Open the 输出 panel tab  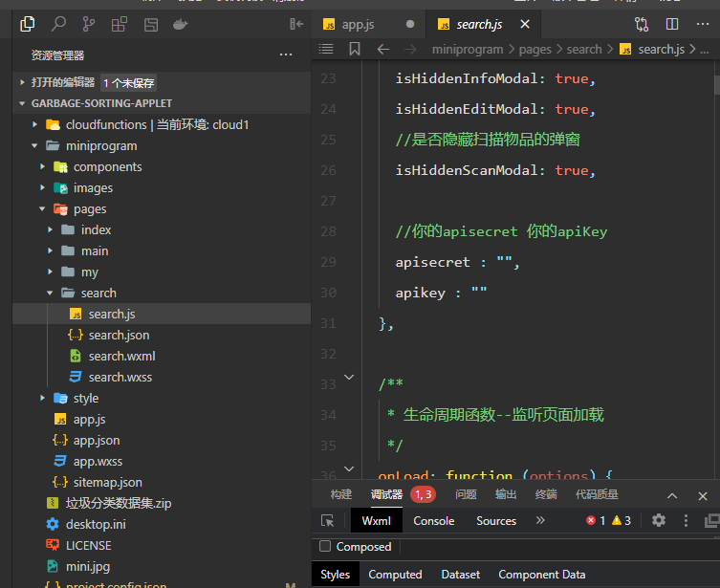[506, 494]
